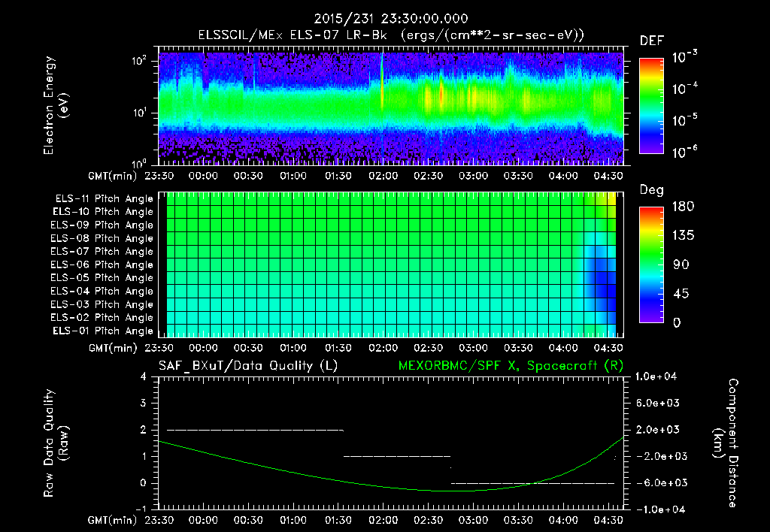Select the ELS-05 Pitch Angle row label
770x532 pixels.
coord(102,278)
